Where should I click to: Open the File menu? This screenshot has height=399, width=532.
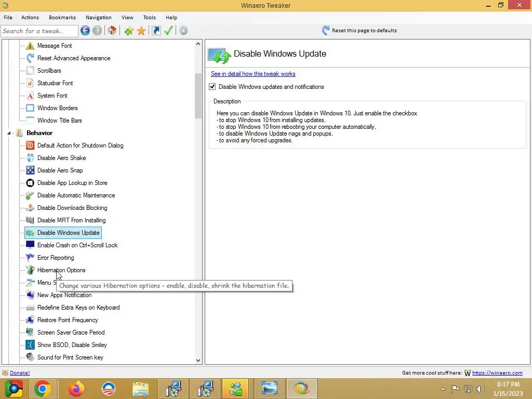[8, 17]
